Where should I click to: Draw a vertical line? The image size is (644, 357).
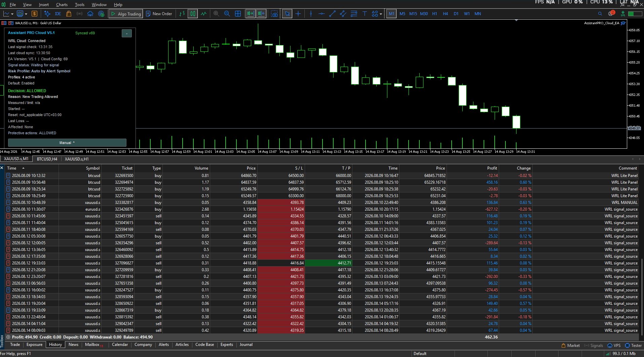tap(311, 14)
